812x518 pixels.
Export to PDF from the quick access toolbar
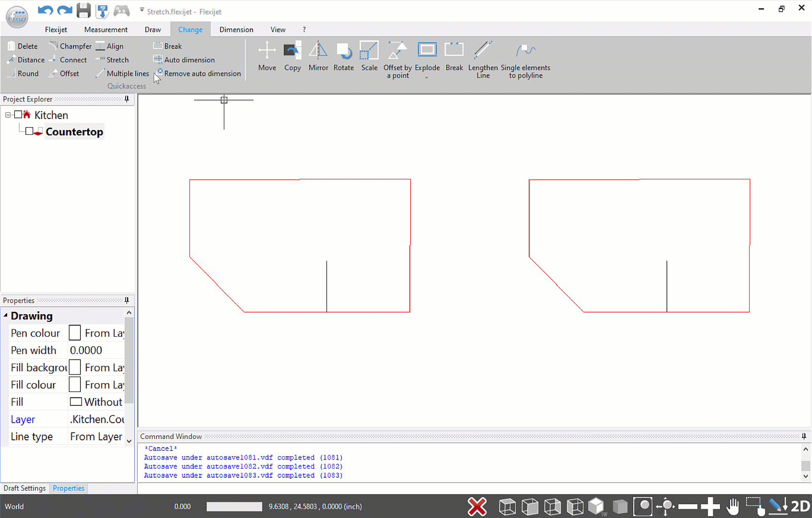pyautogui.click(x=103, y=11)
